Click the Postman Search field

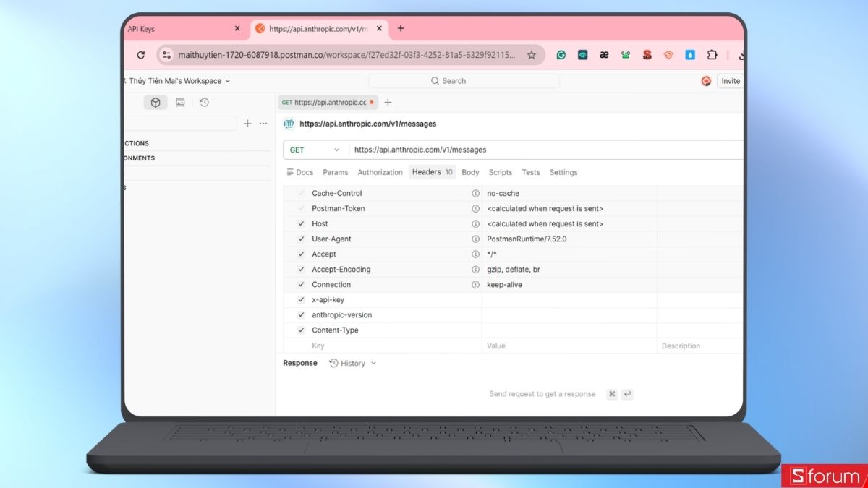(464, 81)
